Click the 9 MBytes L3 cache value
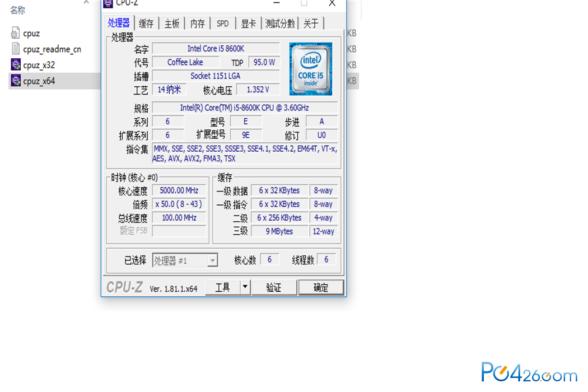The image size is (588, 392). point(279,231)
